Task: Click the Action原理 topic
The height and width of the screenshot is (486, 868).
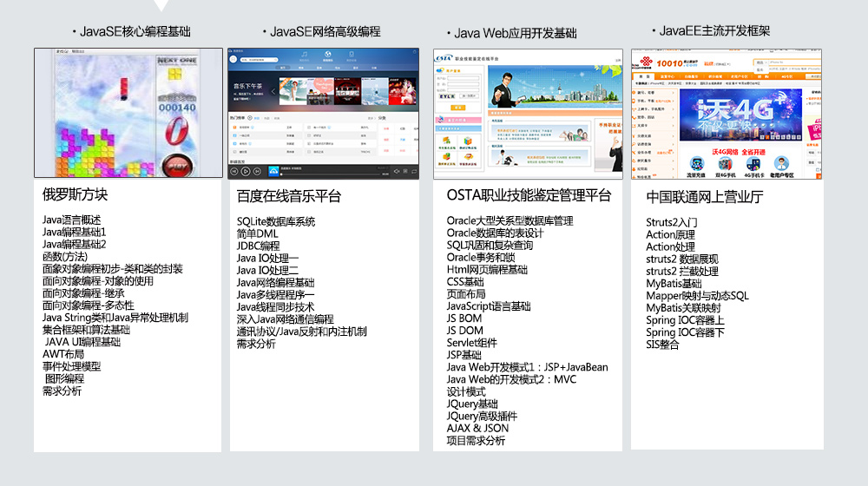Action: [671, 234]
